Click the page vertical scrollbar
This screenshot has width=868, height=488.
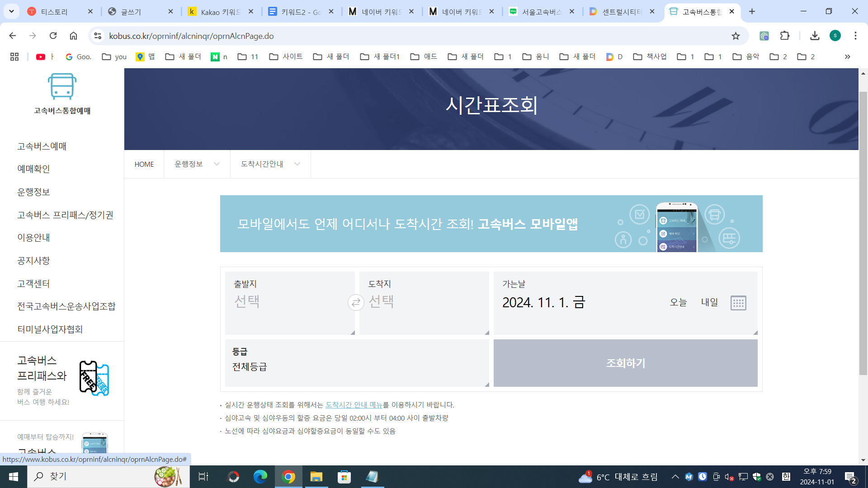click(x=863, y=233)
